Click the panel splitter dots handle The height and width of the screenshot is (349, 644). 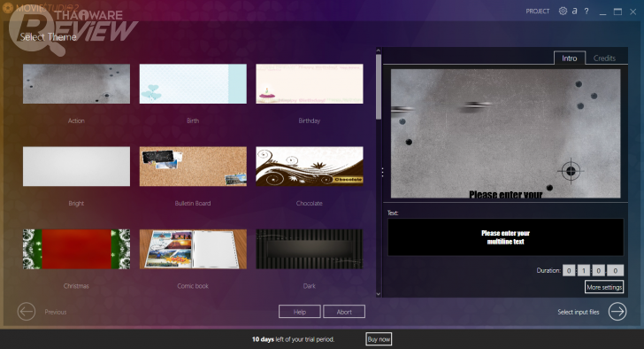(382, 172)
